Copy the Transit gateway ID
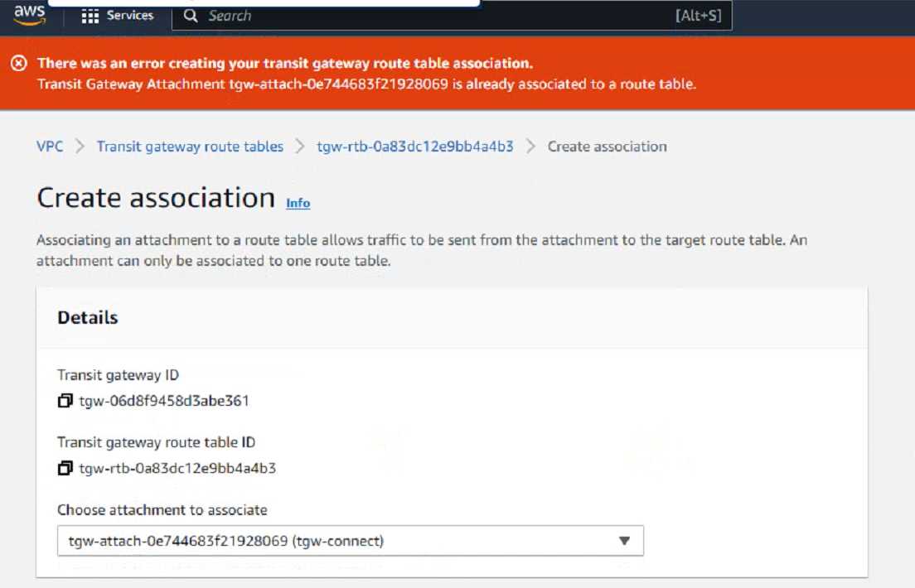 [x=65, y=401]
